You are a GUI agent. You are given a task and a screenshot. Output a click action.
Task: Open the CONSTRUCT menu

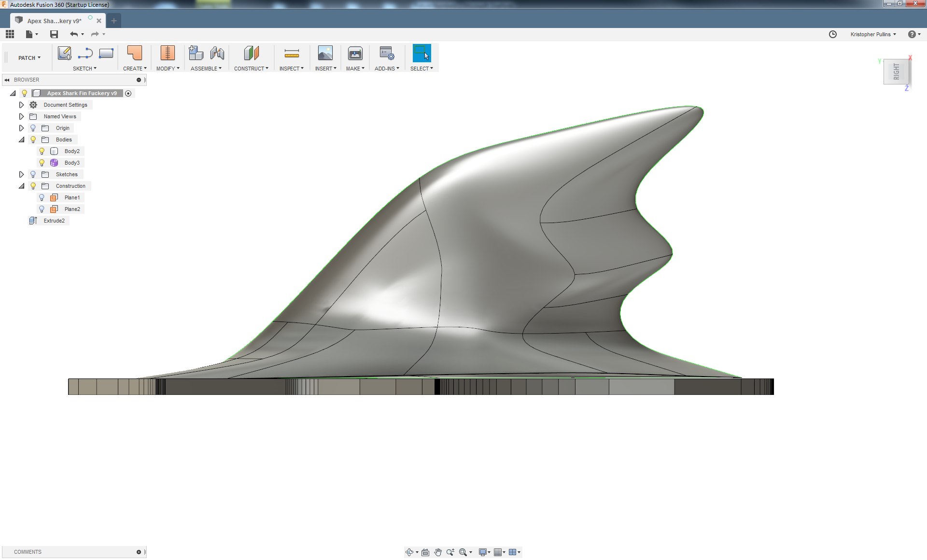[251, 69]
